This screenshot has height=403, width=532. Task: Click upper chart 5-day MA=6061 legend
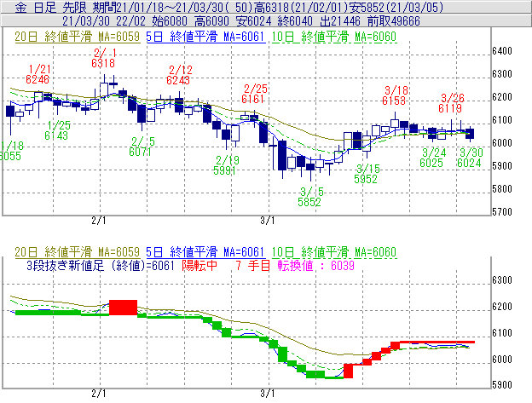point(205,37)
